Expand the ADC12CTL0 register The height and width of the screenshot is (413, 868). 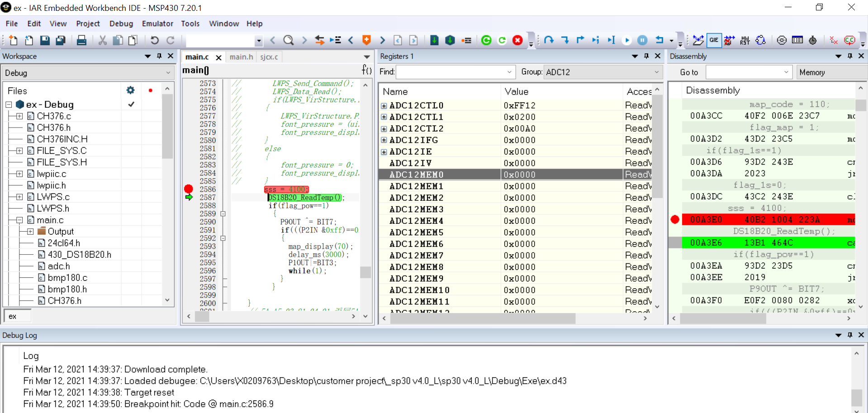click(384, 105)
